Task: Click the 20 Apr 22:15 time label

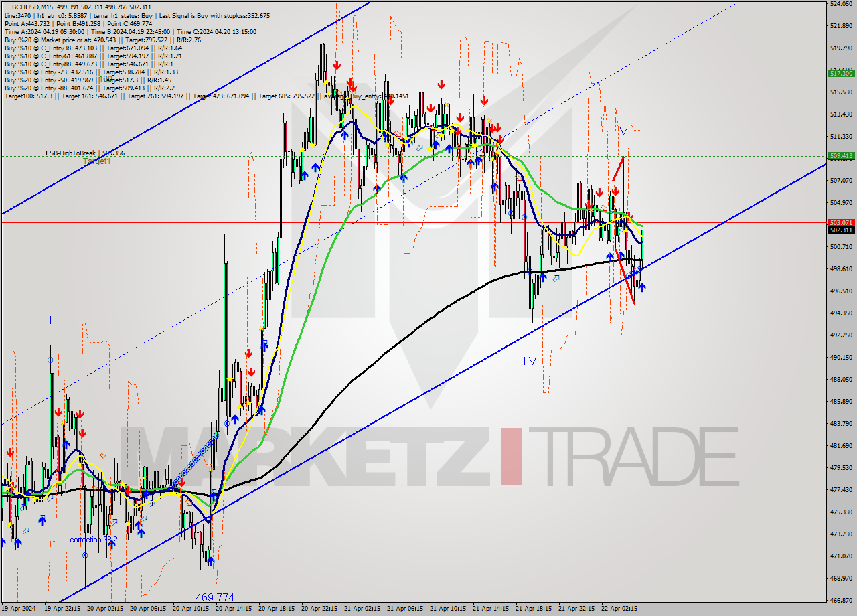Action: (x=319, y=609)
